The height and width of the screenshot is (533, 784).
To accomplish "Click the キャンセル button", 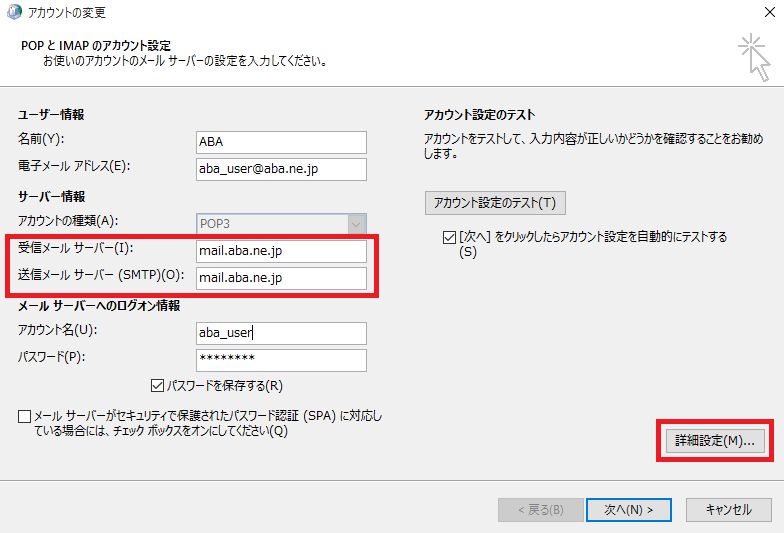I will coord(728,510).
